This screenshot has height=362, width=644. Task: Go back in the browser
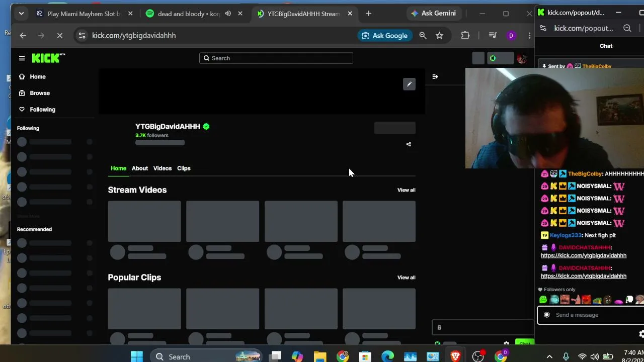[x=23, y=35]
